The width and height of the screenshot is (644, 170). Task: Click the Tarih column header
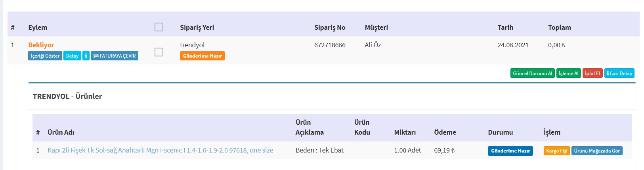505,27
